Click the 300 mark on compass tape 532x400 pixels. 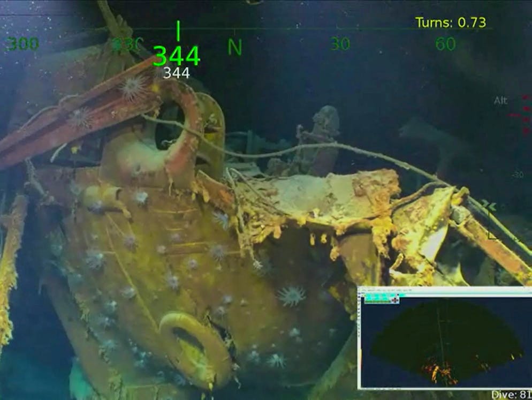coord(22,44)
